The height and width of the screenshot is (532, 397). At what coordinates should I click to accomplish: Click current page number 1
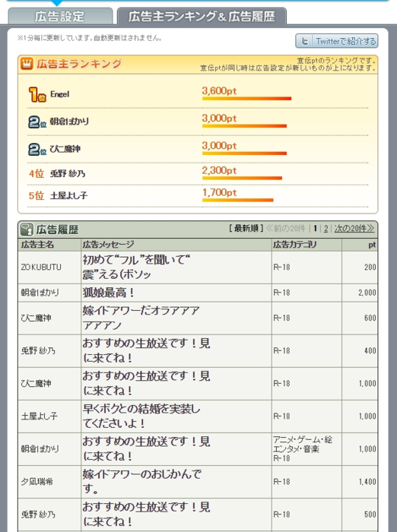click(315, 229)
